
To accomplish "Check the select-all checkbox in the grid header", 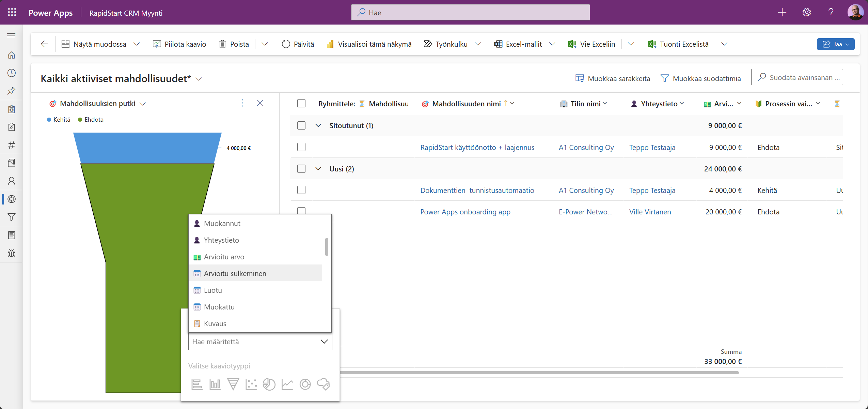I will pos(301,103).
